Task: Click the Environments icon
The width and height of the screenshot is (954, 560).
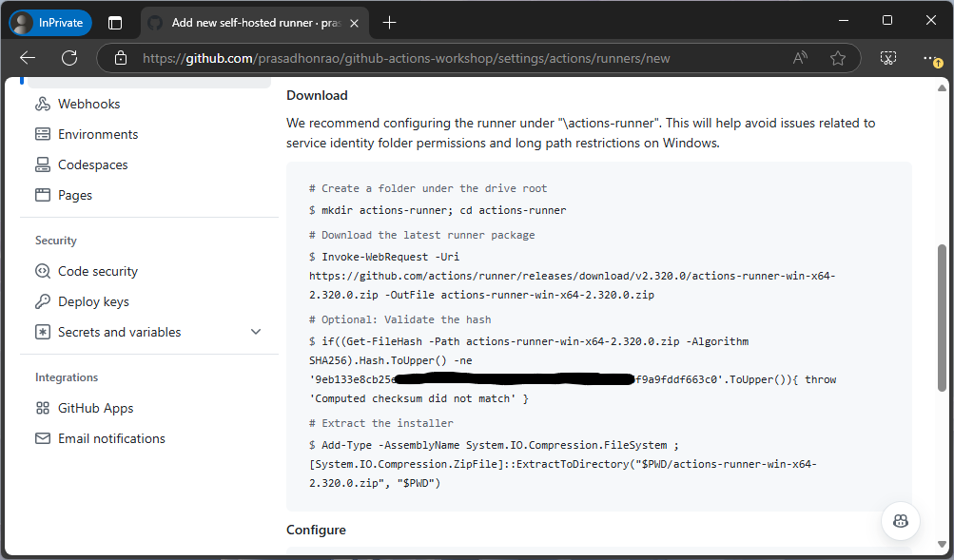Action: click(x=43, y=134)
